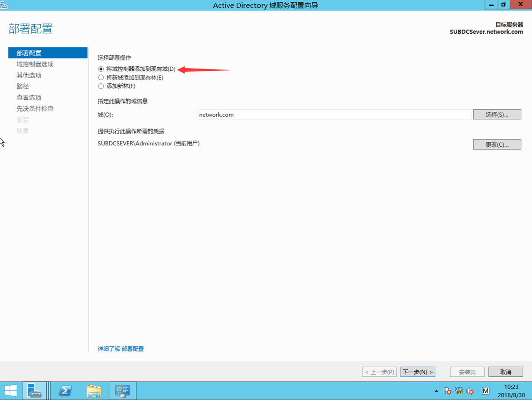Click the 选择部署操作 heading label
Image resolution: width=532 pixels, height=400 pixels.
(x=114, y=57)
